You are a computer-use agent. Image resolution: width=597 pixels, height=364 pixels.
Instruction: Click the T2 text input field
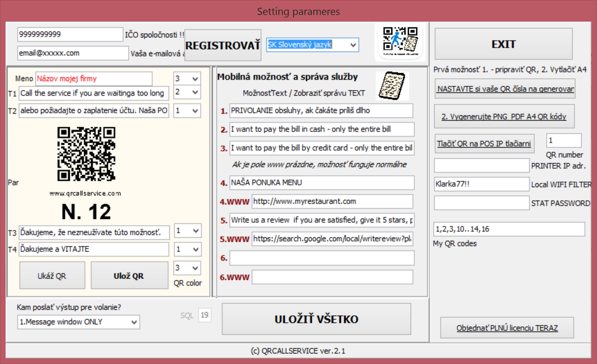coord(94,111)
